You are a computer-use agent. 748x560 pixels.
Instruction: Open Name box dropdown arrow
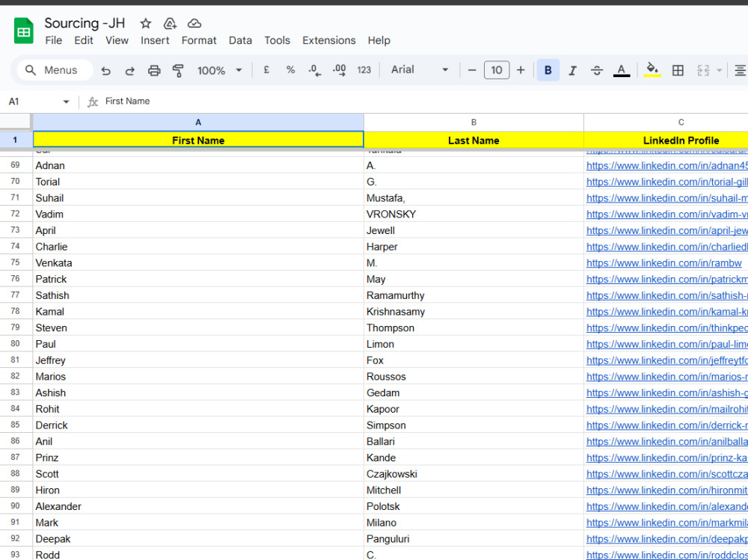click(x=66, y=102)
